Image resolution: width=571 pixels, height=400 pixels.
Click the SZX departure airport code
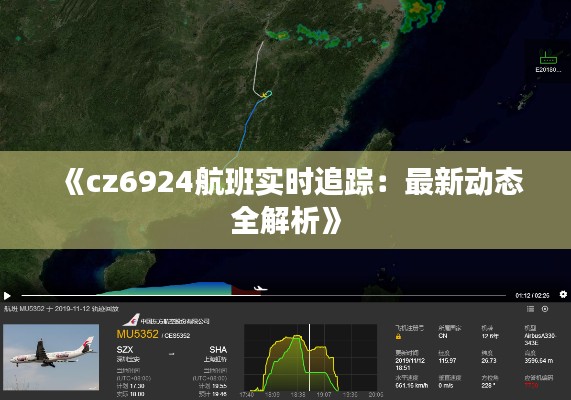click(125, 350)
